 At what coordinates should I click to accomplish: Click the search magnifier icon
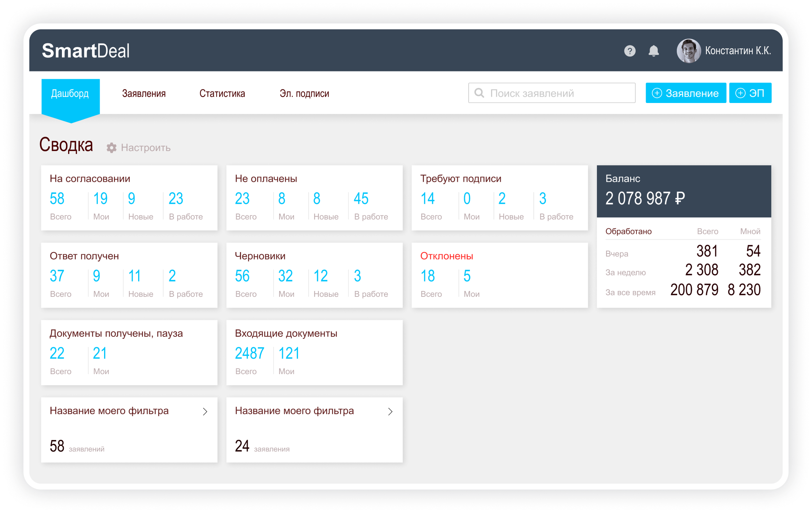(479, 93)
